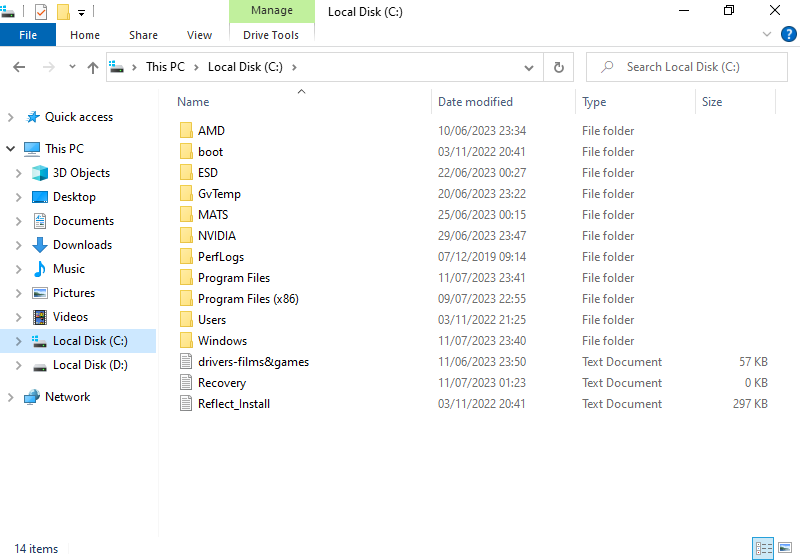This screenshot has width=800, height=560.
Task: Click the Search Local Disk (C:) field
Action: [687, 67]
